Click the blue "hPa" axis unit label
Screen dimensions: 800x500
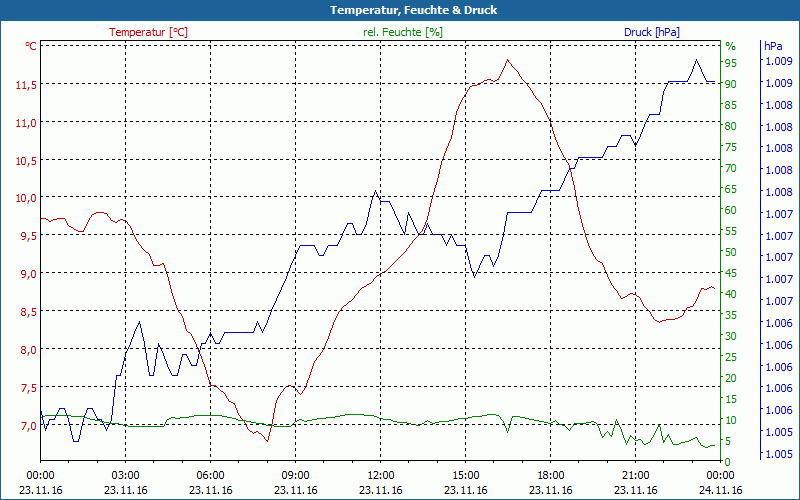tap(773, 46)
